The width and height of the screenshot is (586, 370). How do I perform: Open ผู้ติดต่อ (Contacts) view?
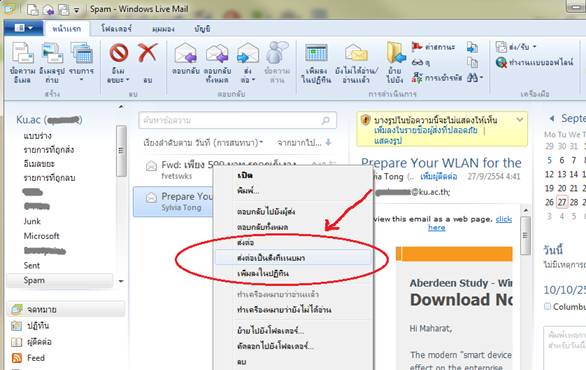[x=31, y=342]
